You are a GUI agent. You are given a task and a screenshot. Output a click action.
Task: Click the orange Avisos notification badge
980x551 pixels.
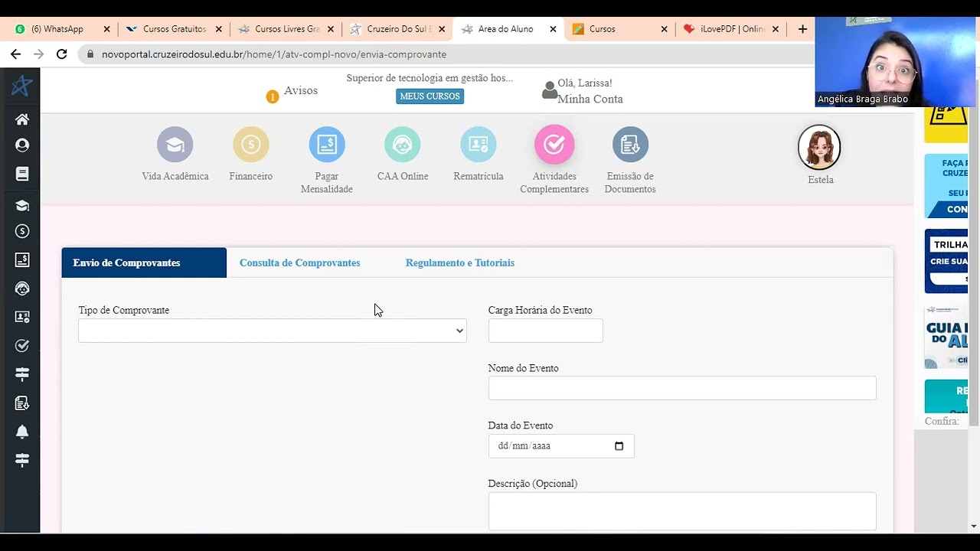tap(272, 96)
